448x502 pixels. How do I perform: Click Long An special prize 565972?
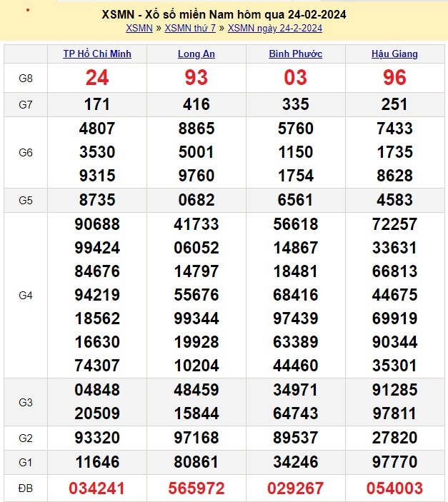(196, 488)
